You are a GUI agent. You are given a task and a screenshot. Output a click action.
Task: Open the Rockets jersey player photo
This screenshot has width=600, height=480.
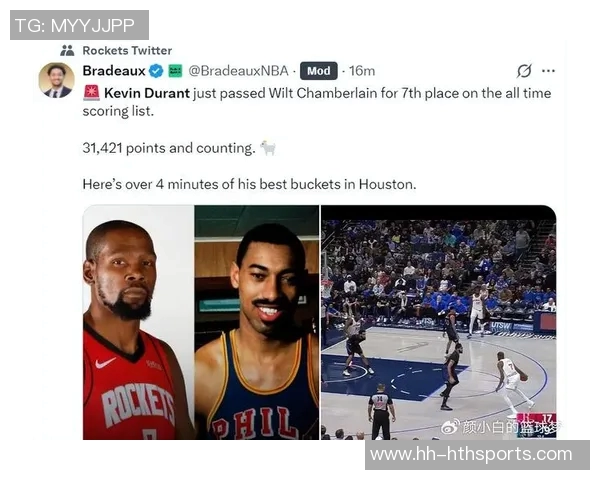[139, 322]
